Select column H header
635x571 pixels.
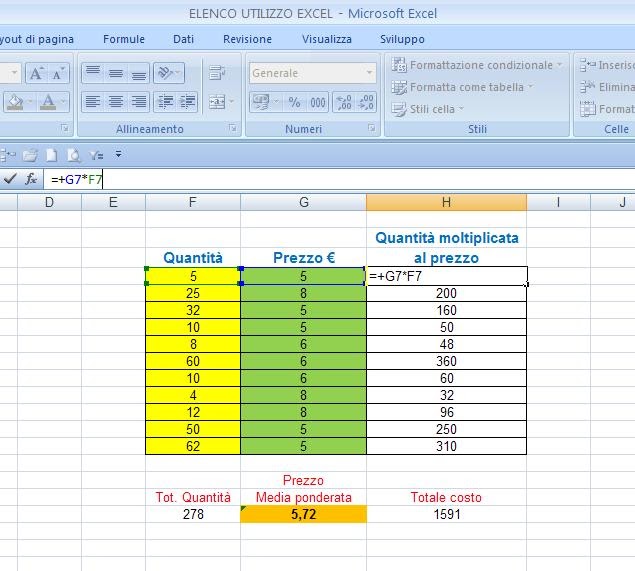(446, 202)
